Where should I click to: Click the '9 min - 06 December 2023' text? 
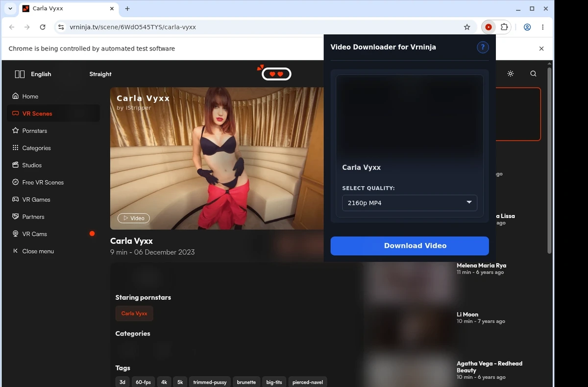[x=152, y=252]
